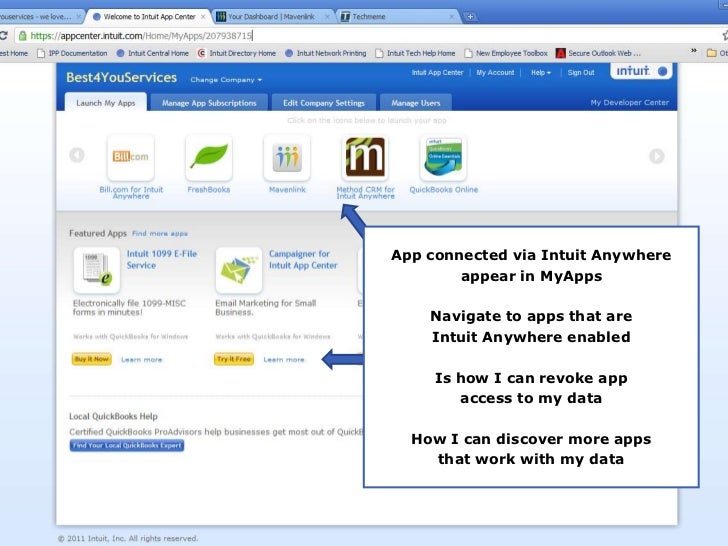Open My Developer Center link
The height and width of the screenshot is (546, 728).
point(630,102)
